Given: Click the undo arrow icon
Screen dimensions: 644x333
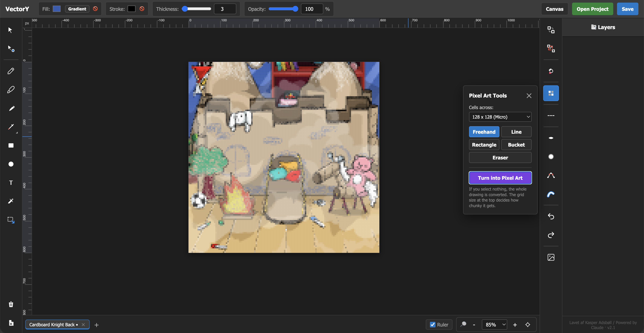Looking at the screenshot, I should [x=551, y=216].
